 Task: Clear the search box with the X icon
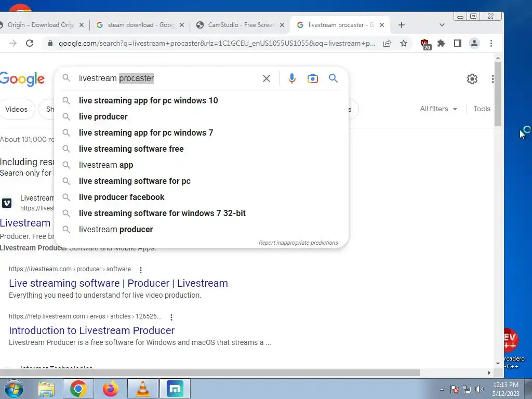pyautogui.click(x=267, y=79)
